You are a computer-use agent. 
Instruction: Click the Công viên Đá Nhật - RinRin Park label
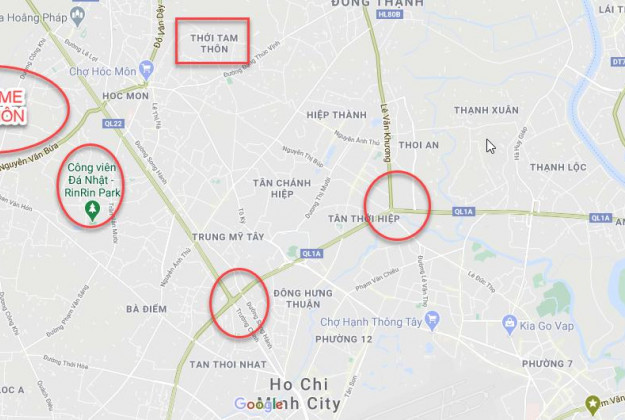(x=92, y=180)
